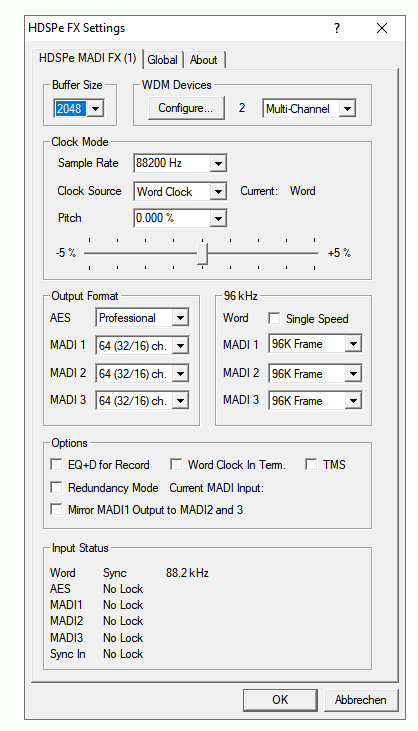Click the WDM Devices count value 2

(x=242, y=108)
